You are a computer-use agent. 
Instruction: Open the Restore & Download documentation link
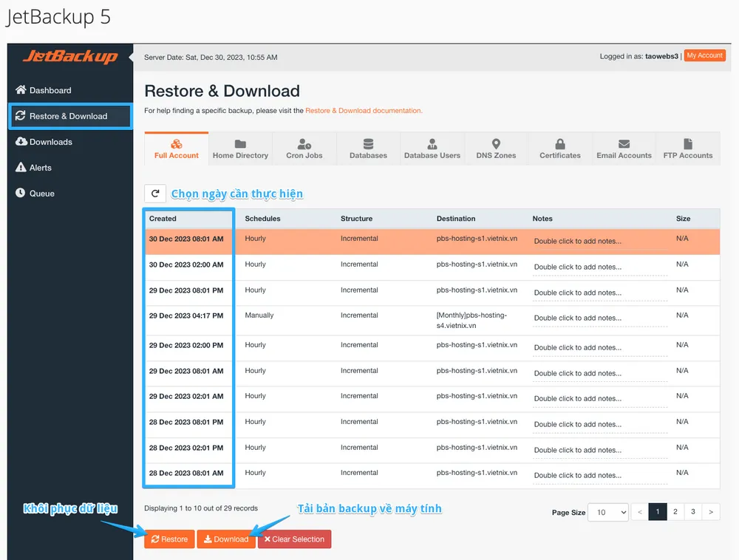[x=364, y=111]
